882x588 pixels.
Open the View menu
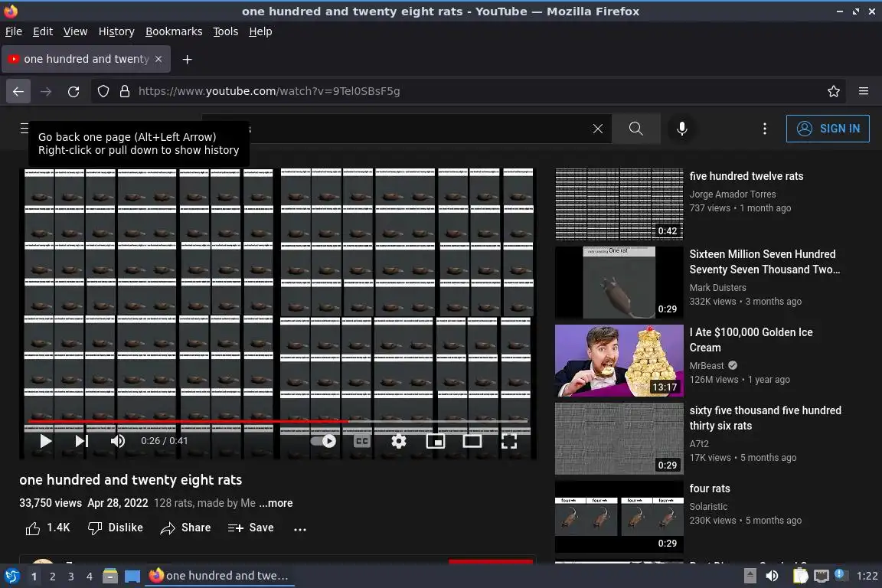75,31
